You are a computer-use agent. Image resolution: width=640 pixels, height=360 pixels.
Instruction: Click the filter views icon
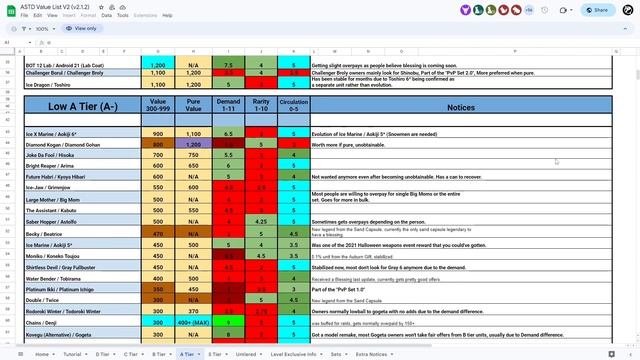(x=24, y=29)
